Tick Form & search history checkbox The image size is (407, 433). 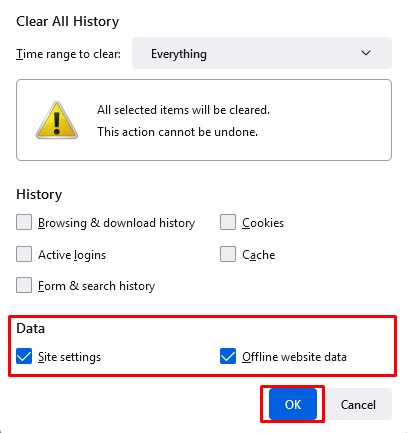click(x=24, y=285)
